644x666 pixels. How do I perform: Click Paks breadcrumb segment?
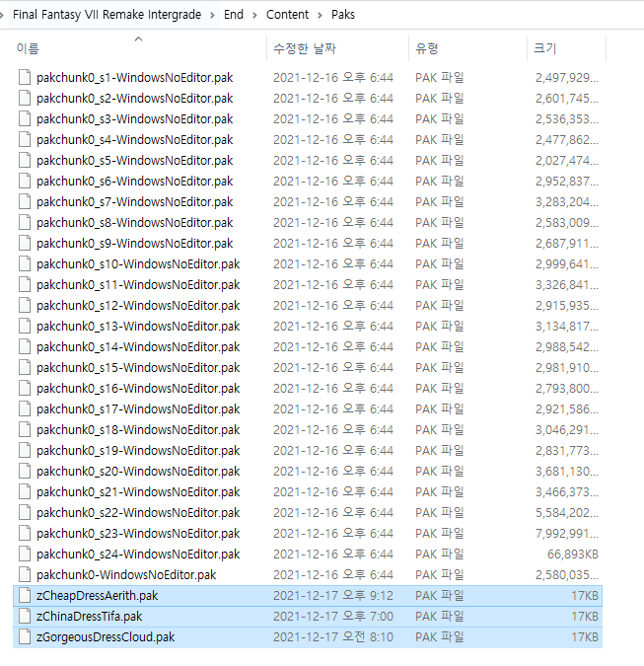click(x=343, y=15)
